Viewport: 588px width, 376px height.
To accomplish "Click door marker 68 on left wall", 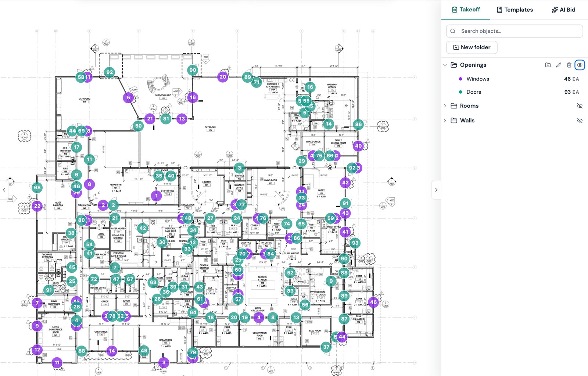I will pyautogui.click(x=37, y=187).
